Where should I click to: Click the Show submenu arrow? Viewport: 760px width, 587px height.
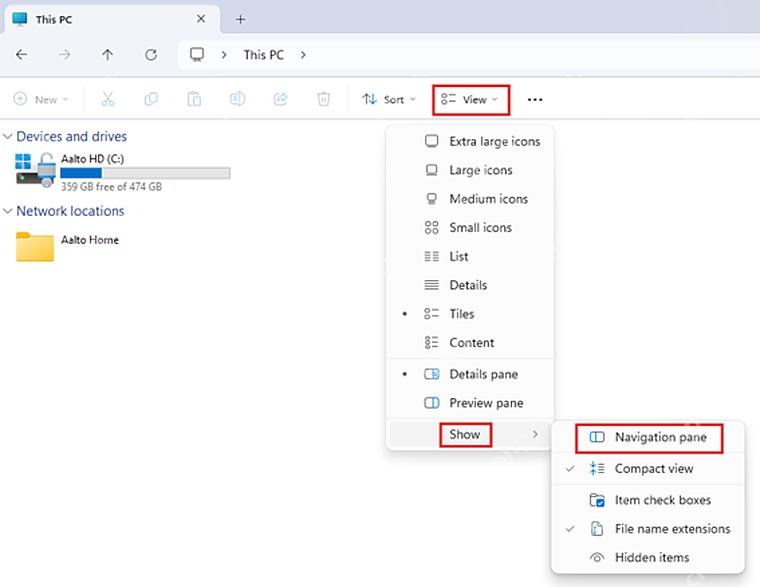tap(535, 434)
